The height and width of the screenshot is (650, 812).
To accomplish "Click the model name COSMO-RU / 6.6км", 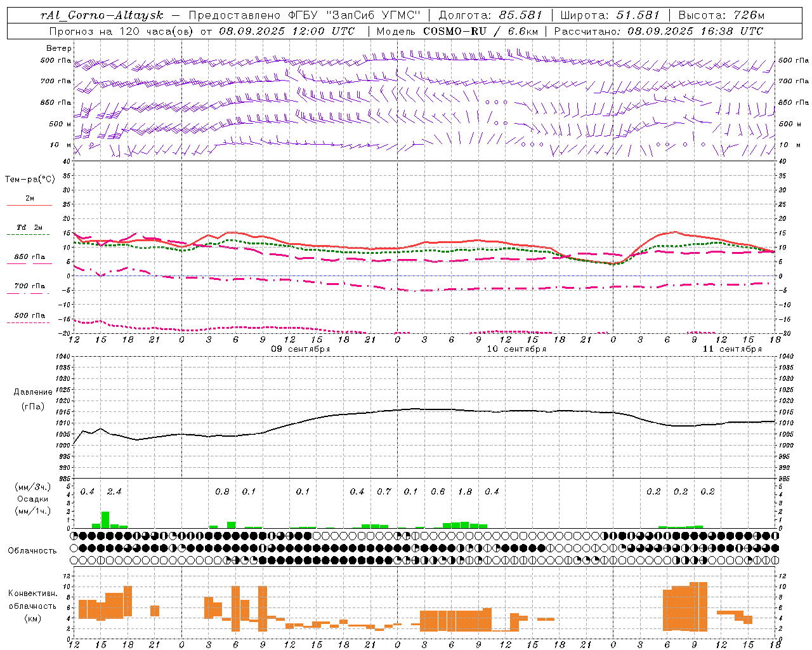I will tap(481, 31).
